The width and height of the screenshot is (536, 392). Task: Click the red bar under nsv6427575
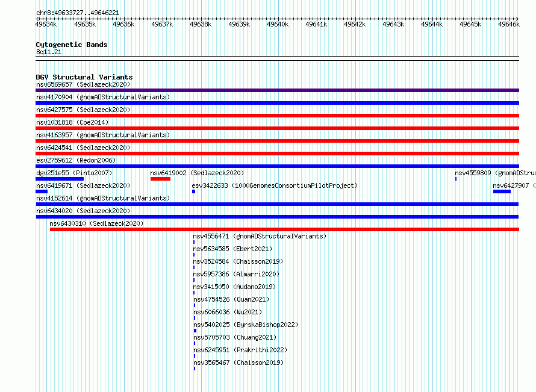277,116
